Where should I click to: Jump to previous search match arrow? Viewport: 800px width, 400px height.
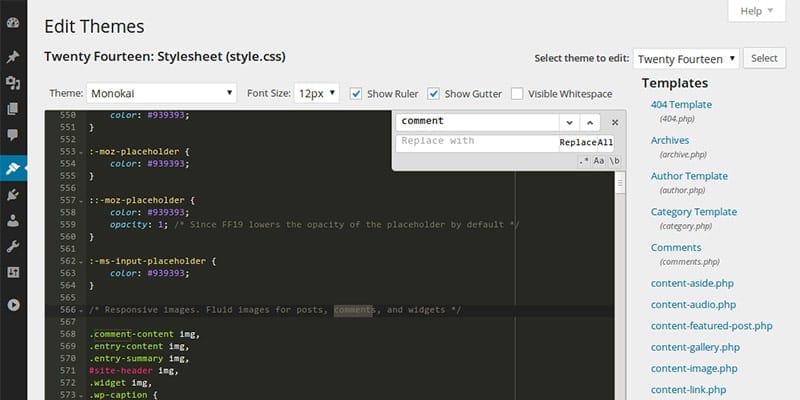(x=590, y=122)
